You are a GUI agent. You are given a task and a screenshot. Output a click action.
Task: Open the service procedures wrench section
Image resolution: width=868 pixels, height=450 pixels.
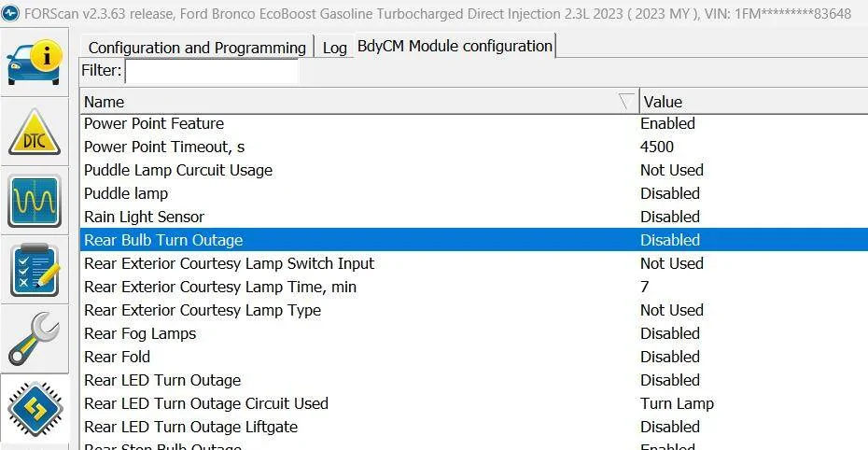click(x=35, y=338)
